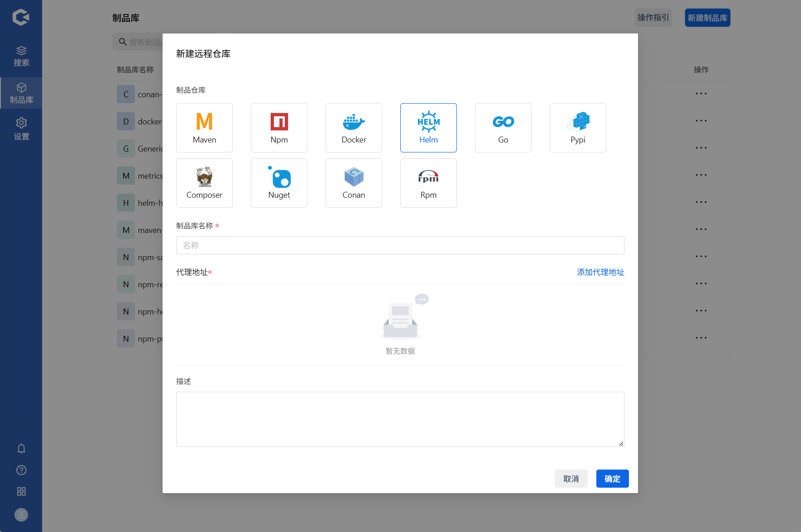Select the Helm repository card
The height and width of the screenshot is (532, 801).
[x=428, y=128]
